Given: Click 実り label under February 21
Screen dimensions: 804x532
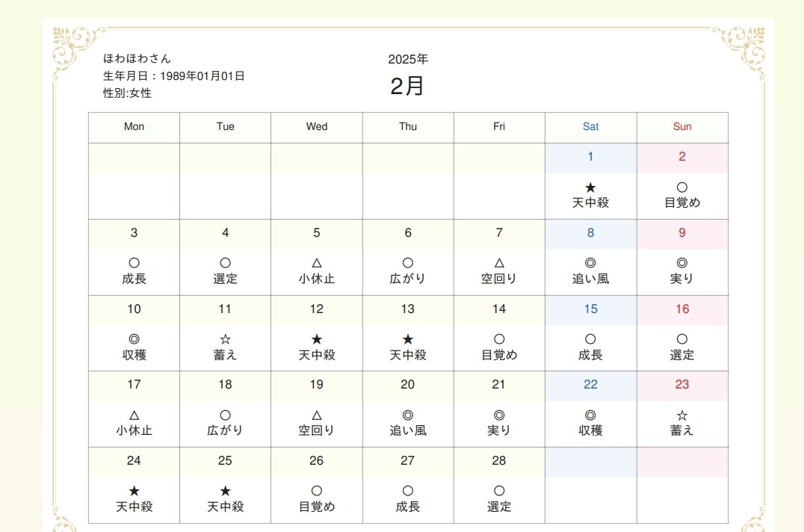Looking at the screenshot, I should [499, 430].
